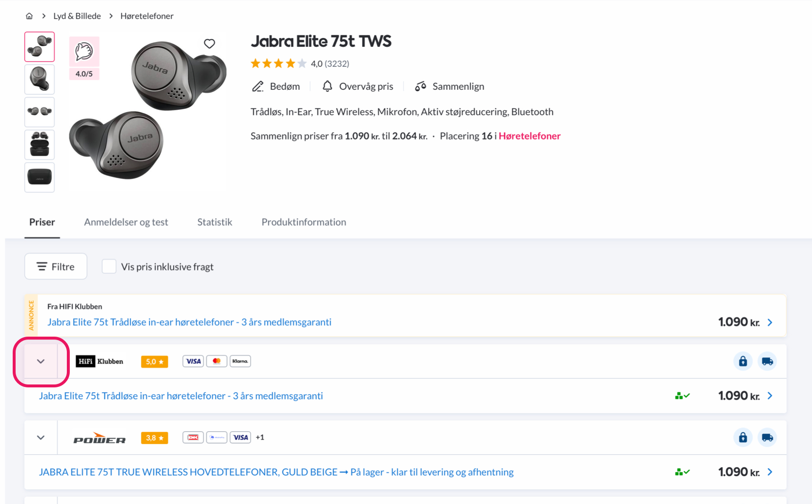Select first earbuds pair thumbnail

pyautogui.click(x=40, y=47)
